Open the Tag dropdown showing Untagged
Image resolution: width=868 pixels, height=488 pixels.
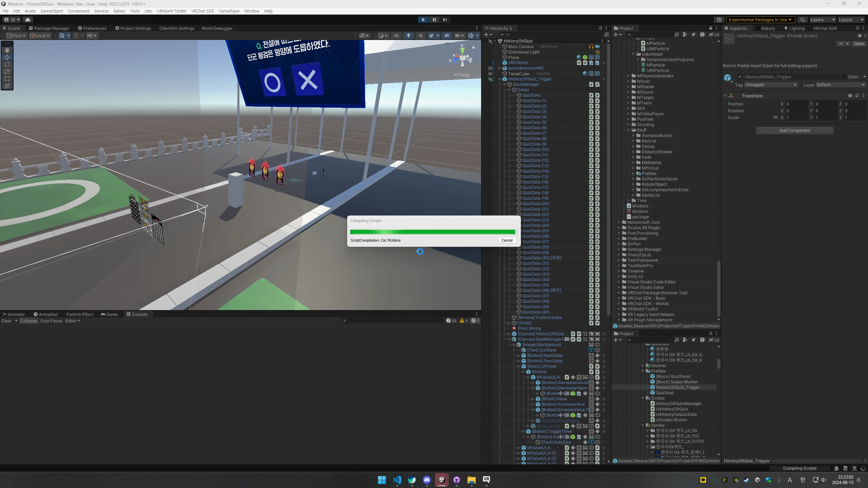tap(770, 85)
